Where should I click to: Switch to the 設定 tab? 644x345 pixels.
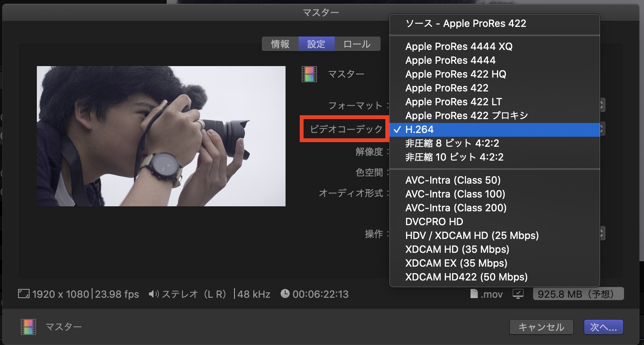point(316,44)
